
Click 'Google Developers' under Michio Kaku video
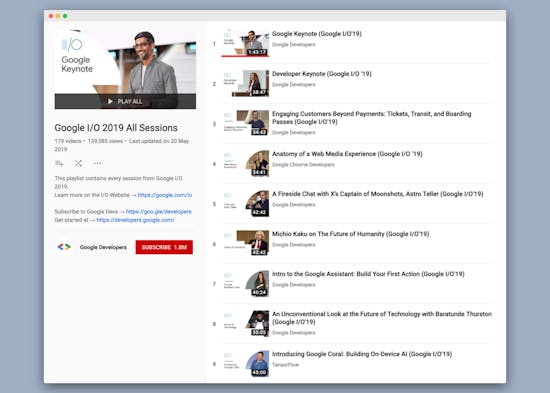(294, 245)
